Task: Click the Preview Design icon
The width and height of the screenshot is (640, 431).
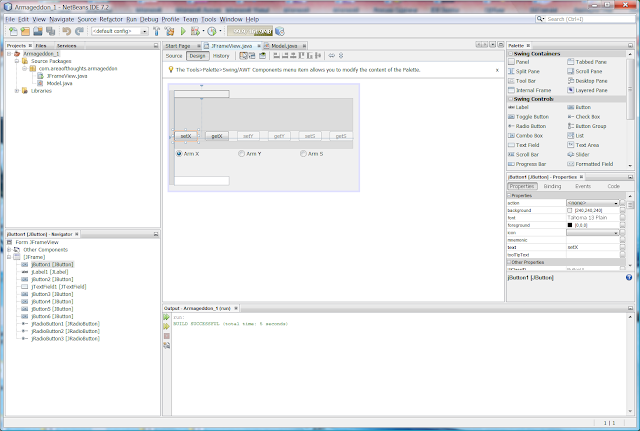Action: pos(262,56)
